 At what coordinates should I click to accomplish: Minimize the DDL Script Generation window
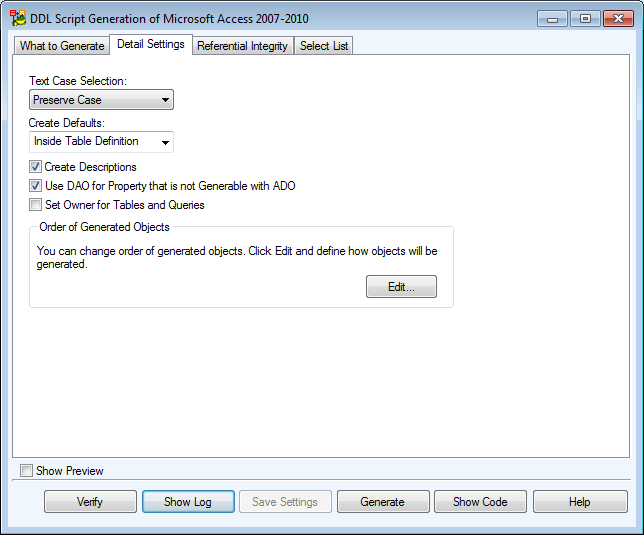pyautogui.click(x=554, y=19)
